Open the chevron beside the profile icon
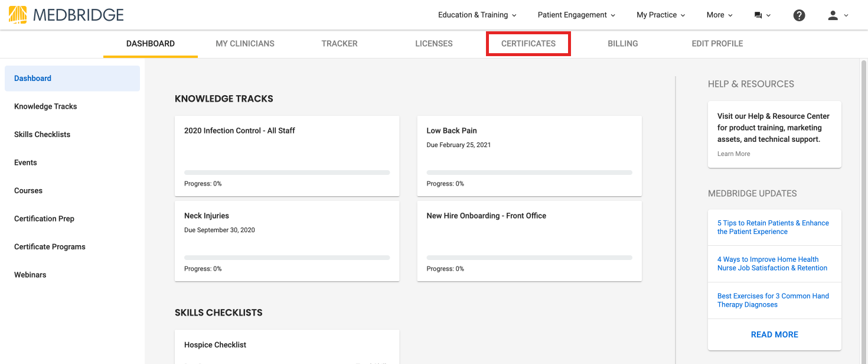Image resolution: width=868 pixels, height=364 pixels. [x=846, y=16]
